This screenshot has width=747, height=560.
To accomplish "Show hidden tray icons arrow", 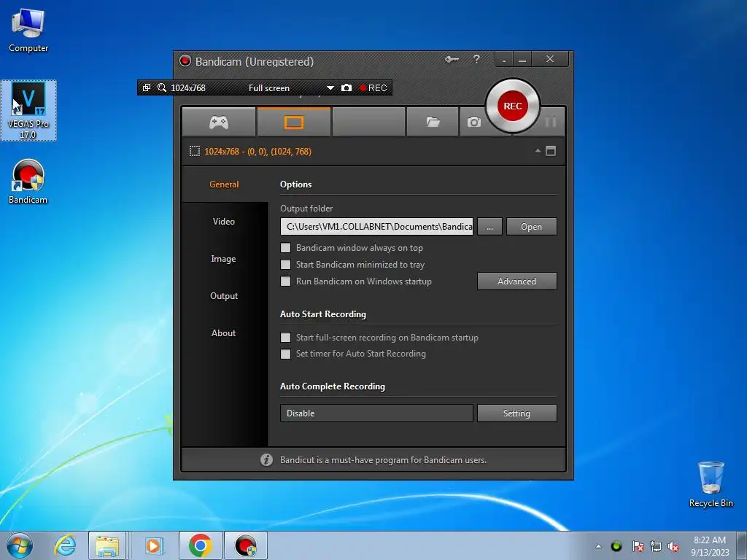I will coord(598,546).
